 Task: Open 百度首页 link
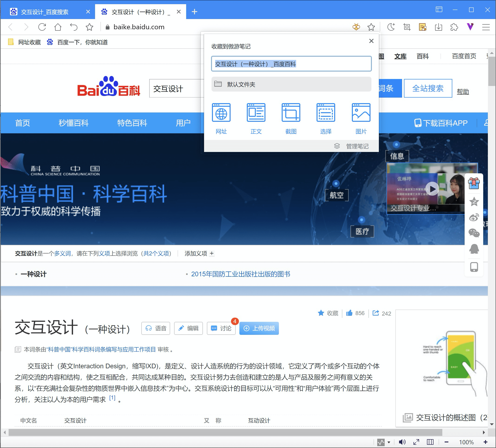(x=464, y=56)
